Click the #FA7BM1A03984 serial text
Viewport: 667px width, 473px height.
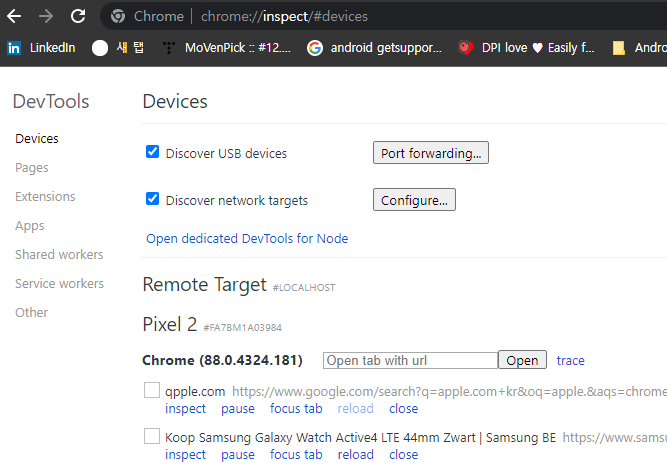click(x=242, y=328)
